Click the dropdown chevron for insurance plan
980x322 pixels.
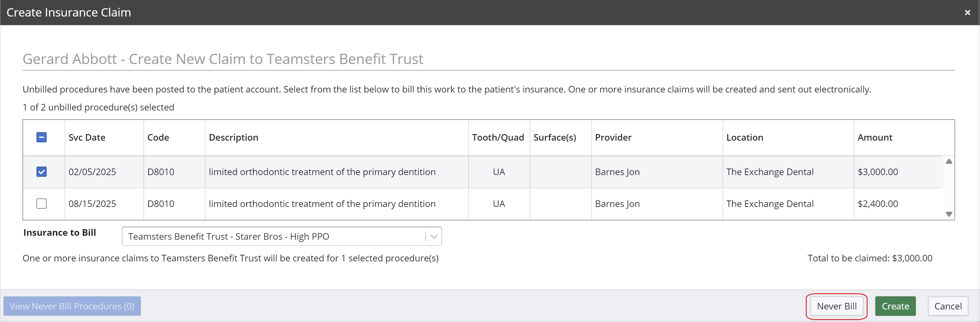coord(434,236)
